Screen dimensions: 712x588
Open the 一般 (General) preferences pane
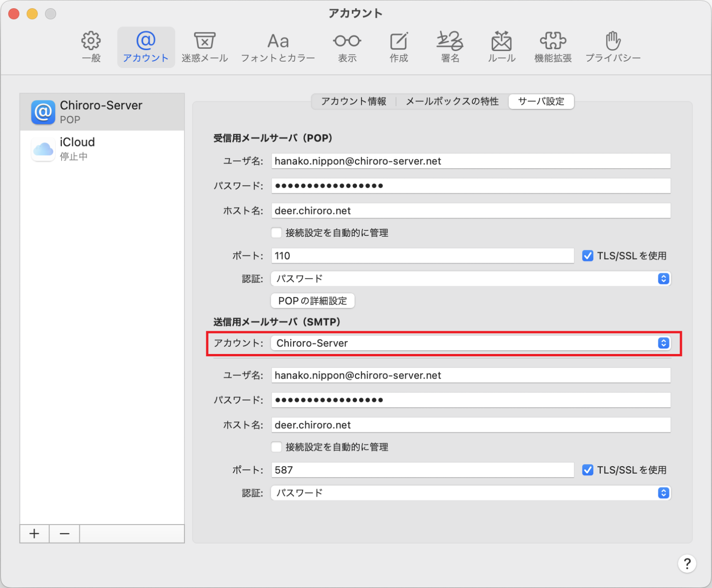(91, 46)
